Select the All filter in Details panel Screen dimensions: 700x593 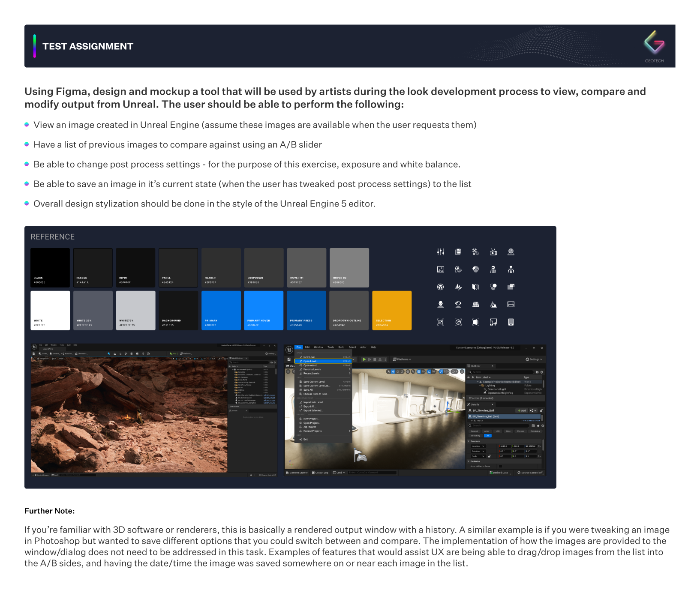coord(487,436)
